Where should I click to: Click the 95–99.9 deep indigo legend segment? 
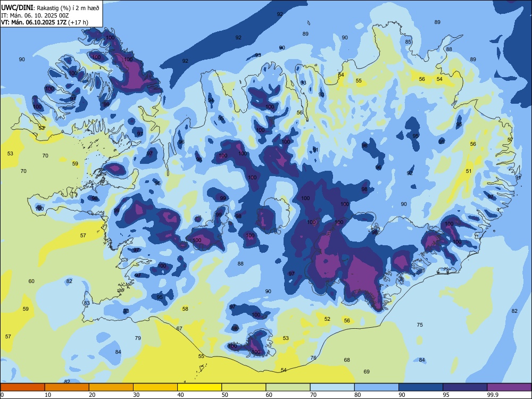point(465,387)
